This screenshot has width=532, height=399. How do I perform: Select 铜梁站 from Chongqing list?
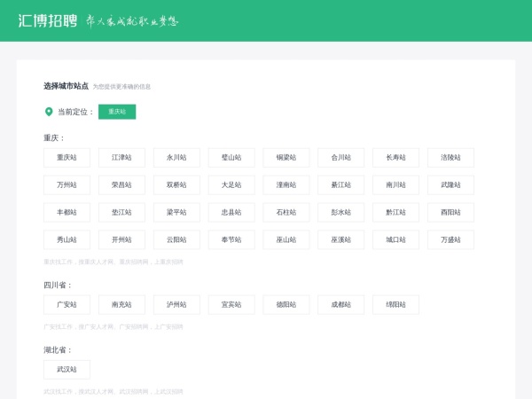[286, 158]
